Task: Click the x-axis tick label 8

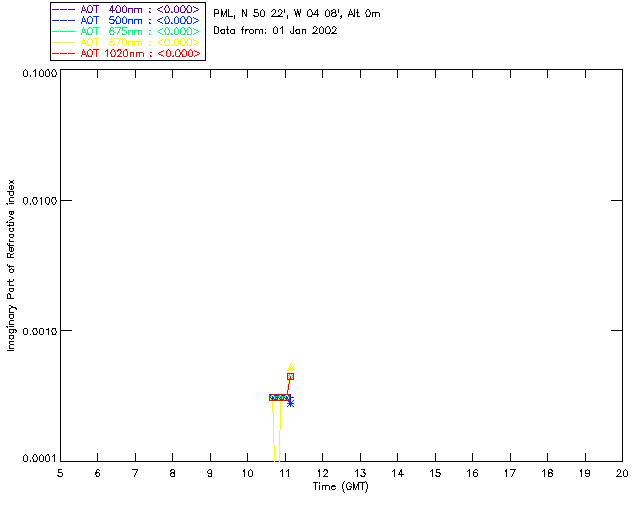Action: [173, 473]
